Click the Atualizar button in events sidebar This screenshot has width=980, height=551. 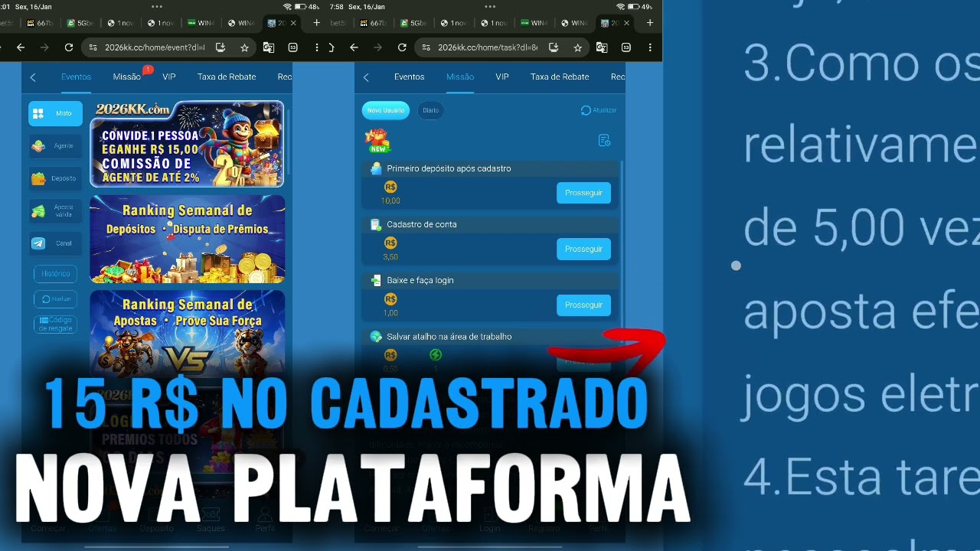(x=55, y=299)
